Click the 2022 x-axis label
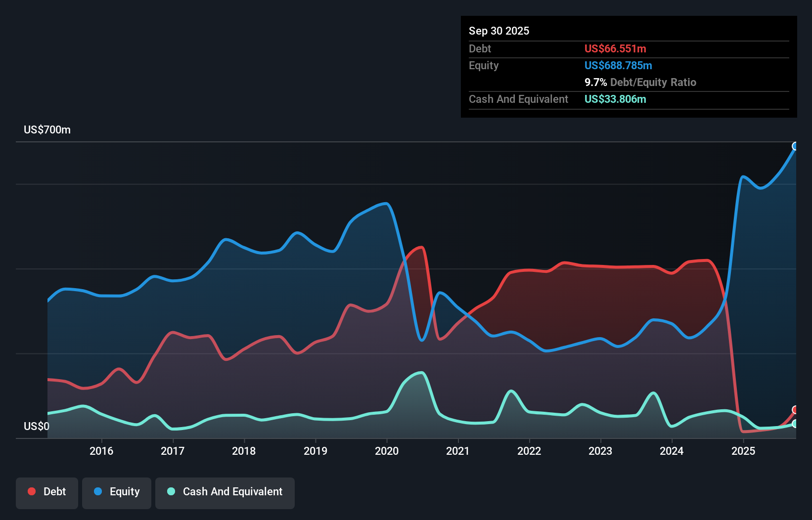The image size is (812, 520). click(x=529, y=451)
